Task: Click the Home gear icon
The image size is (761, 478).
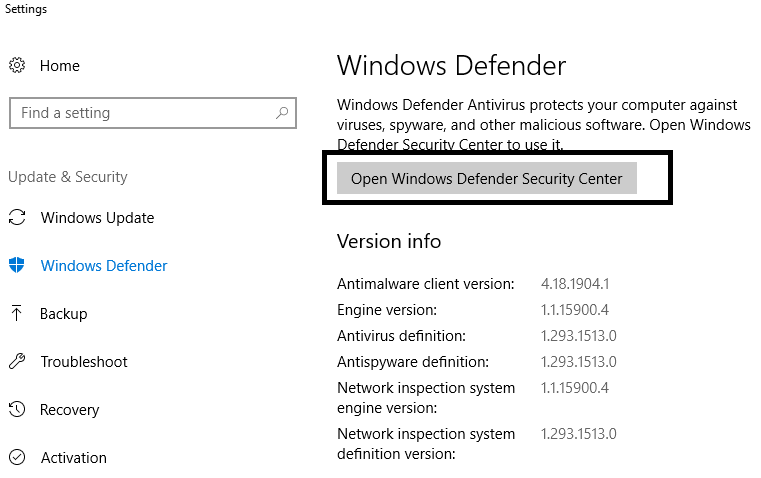Action: (17, 65)
